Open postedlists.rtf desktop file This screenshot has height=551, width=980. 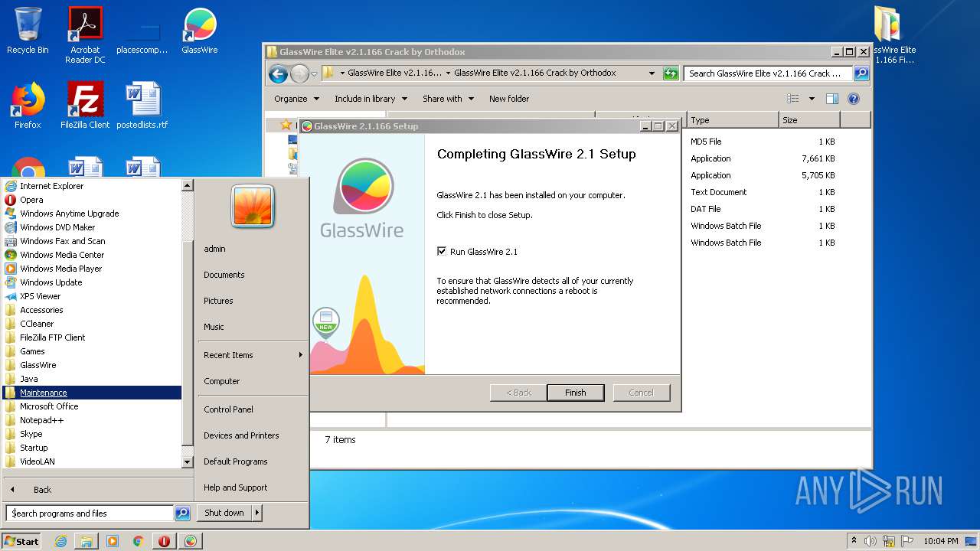(142, 106)
